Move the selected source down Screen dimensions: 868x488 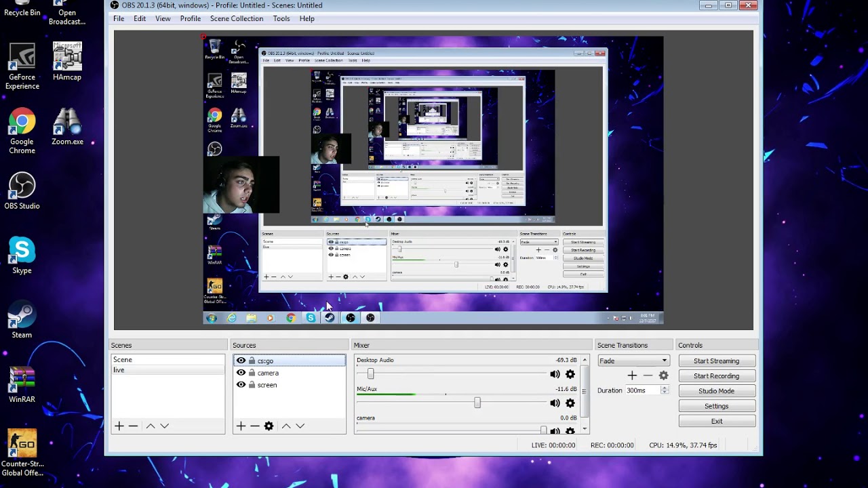[300, 426]
